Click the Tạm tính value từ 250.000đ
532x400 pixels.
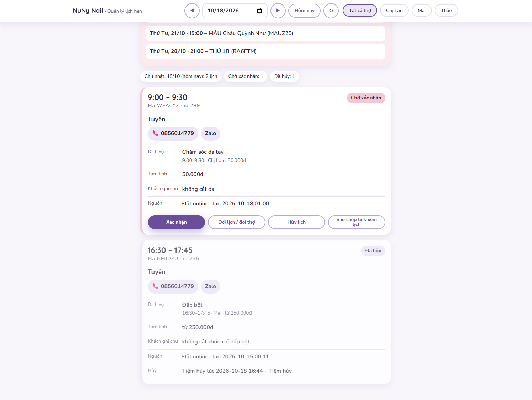pos(198,327)
